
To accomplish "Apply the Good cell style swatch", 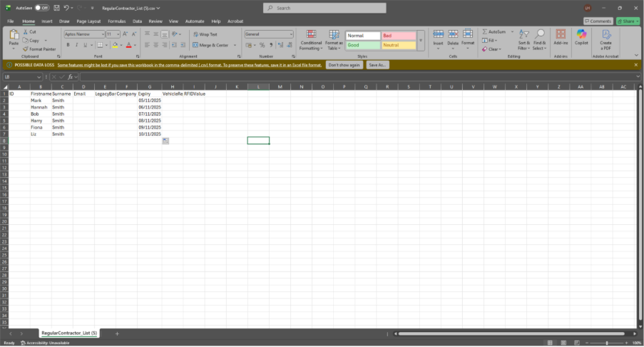I will (362, 45).
